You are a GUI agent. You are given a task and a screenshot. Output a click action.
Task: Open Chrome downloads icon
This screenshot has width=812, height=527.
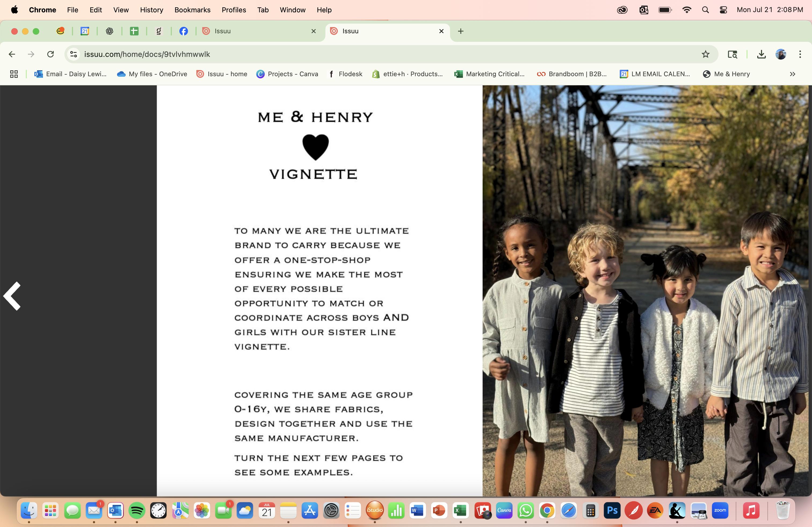[x=761, y=54]
